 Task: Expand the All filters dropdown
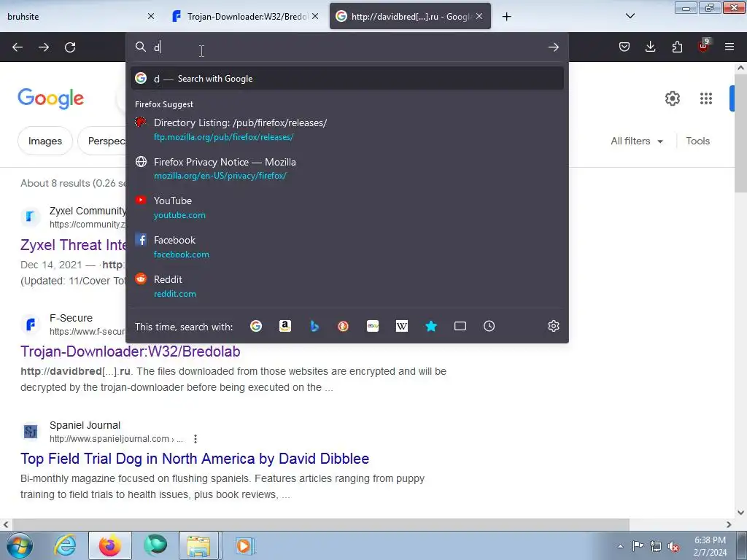(x=637, y=141)
